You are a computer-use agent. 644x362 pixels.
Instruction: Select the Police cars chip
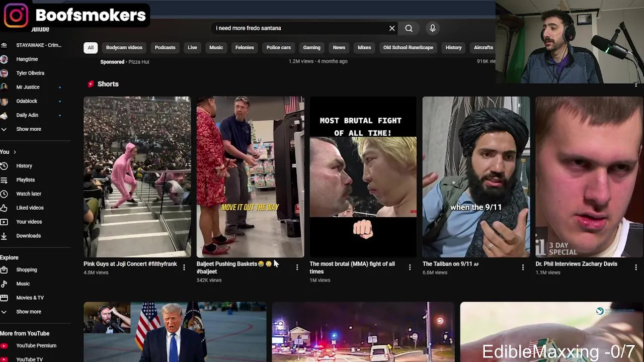[x=278, y=47]
